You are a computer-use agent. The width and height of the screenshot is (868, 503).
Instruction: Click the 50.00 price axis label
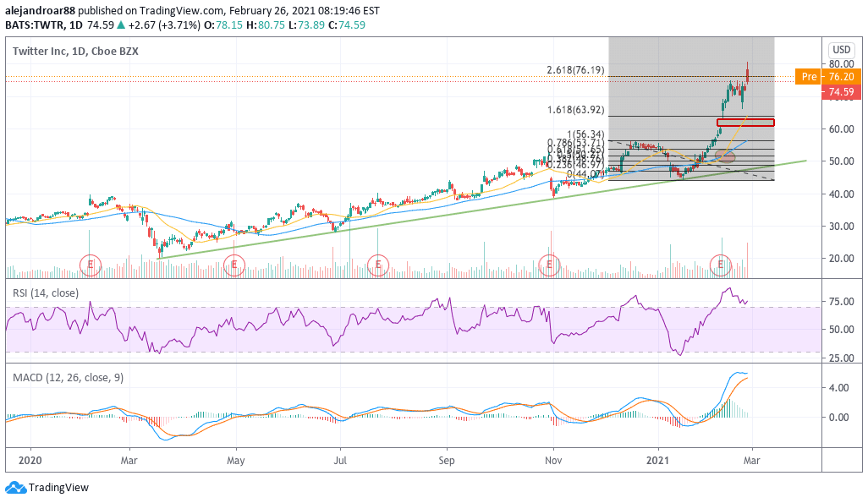[842, 161]
